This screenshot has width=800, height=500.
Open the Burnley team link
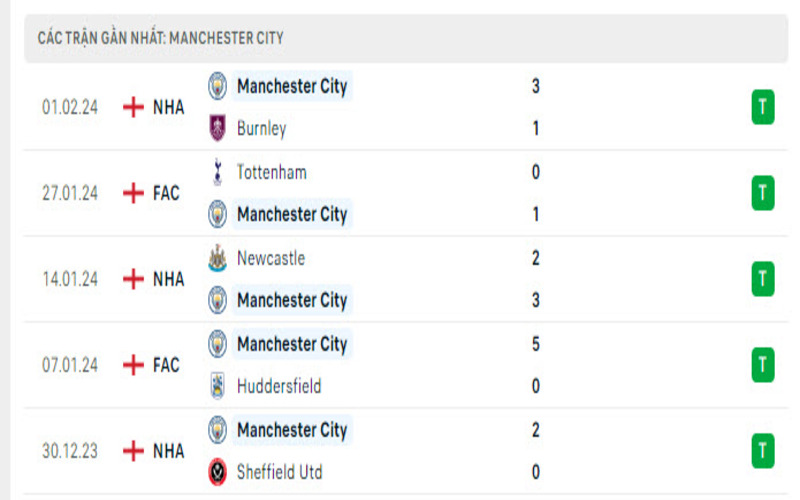point(261,128)
